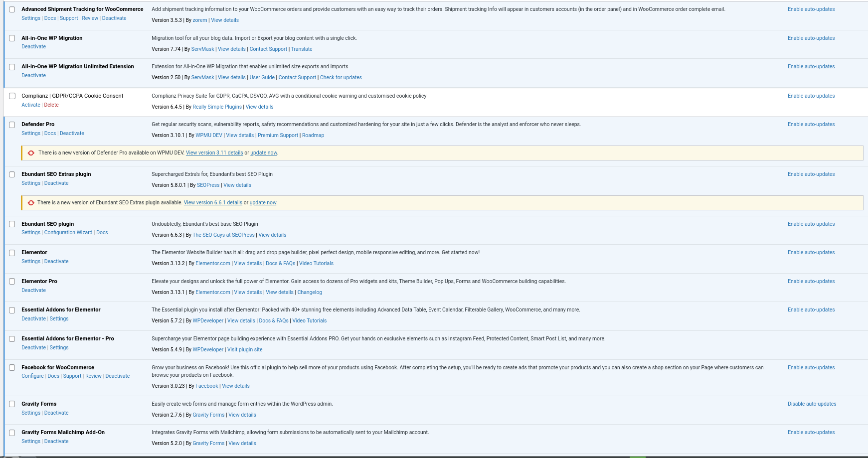The width and height of the screenshot is (868, 458).
Task: Select the Complianz GDPR/CCPA checkbox
Action: point(12,96)
